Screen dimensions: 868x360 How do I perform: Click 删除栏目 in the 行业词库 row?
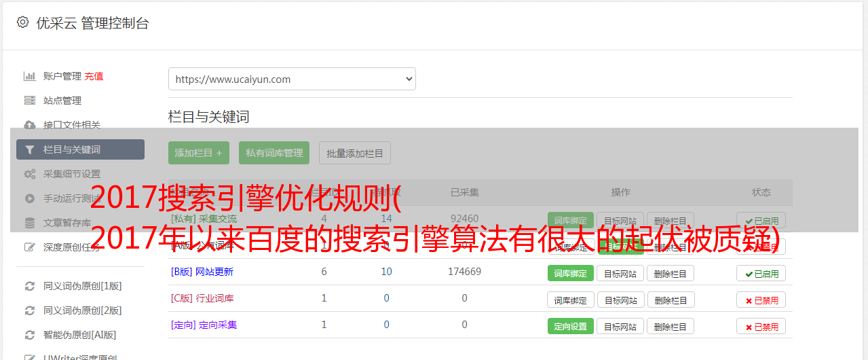[671, 300]
